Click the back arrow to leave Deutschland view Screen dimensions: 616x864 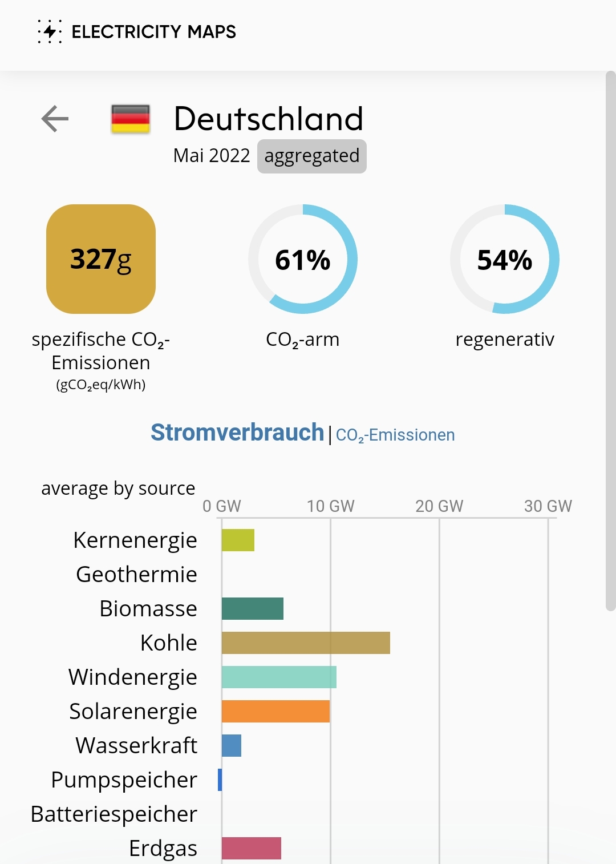tap(54, 119)
